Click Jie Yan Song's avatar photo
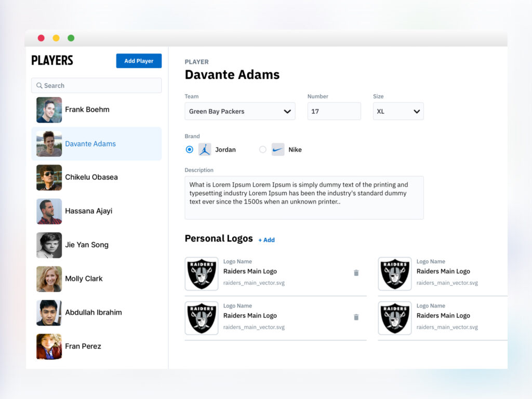 (x=49, y=245)
